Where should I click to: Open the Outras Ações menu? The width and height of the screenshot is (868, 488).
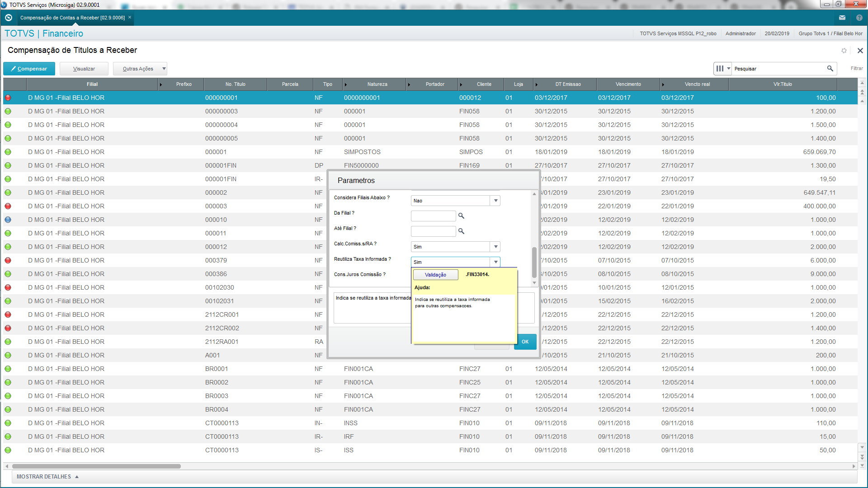click(x=140, y=69)
